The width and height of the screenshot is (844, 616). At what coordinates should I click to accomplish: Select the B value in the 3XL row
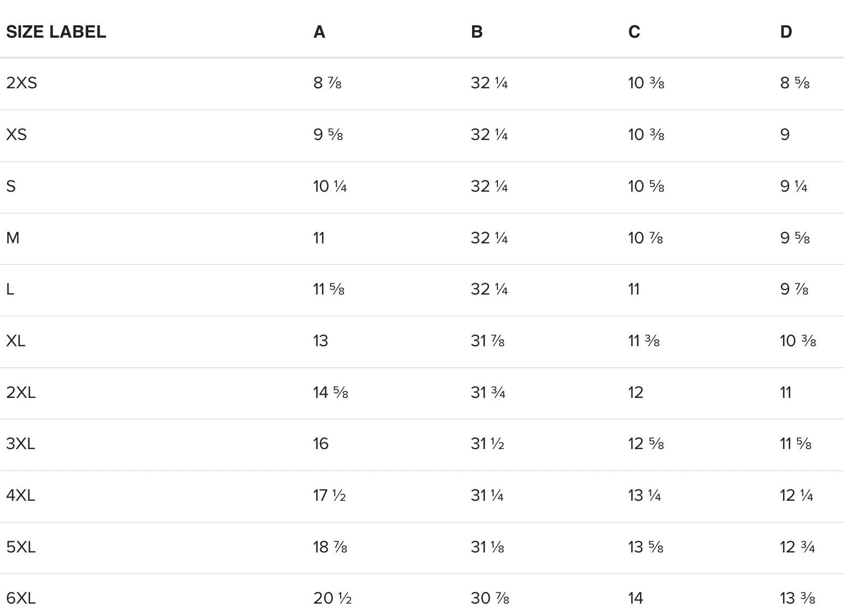point(487,444)
